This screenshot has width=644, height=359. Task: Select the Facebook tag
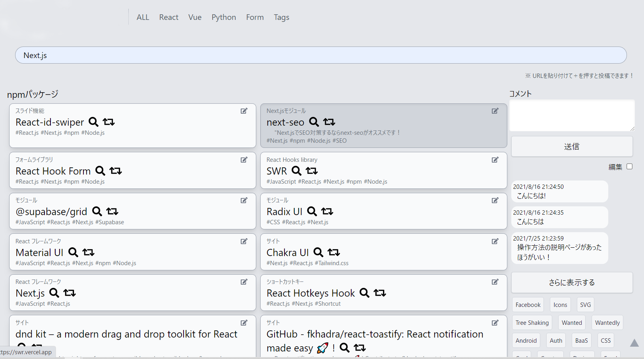click(x=528, y=305)
